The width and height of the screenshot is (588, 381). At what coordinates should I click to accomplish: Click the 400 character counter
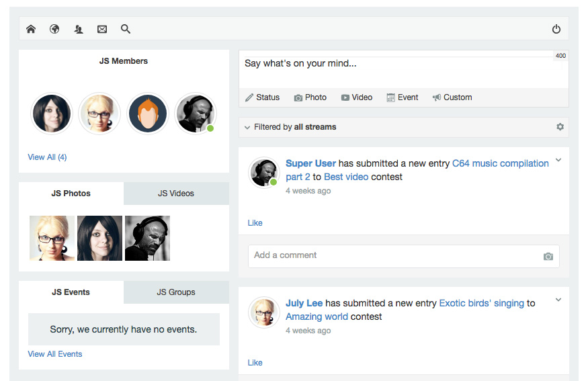coord(560,56)
